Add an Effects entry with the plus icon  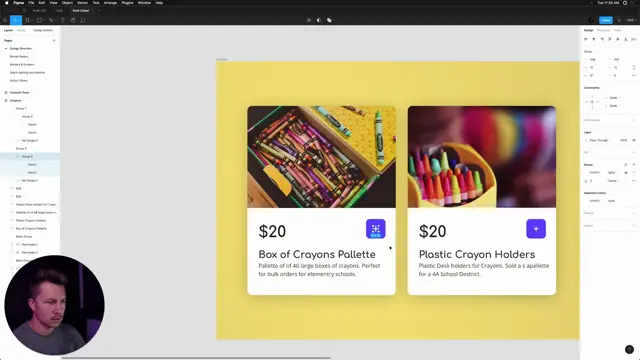(x=634, y=213)
